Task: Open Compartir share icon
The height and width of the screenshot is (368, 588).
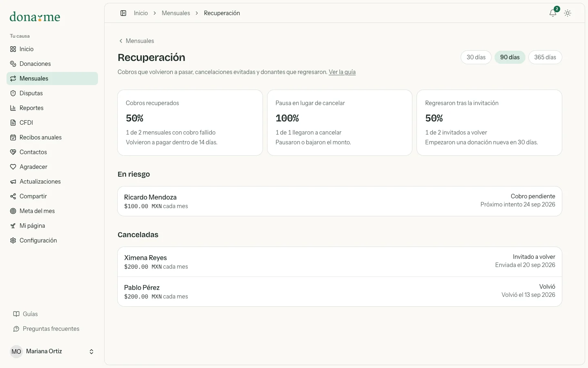Action: click(13, 196)
